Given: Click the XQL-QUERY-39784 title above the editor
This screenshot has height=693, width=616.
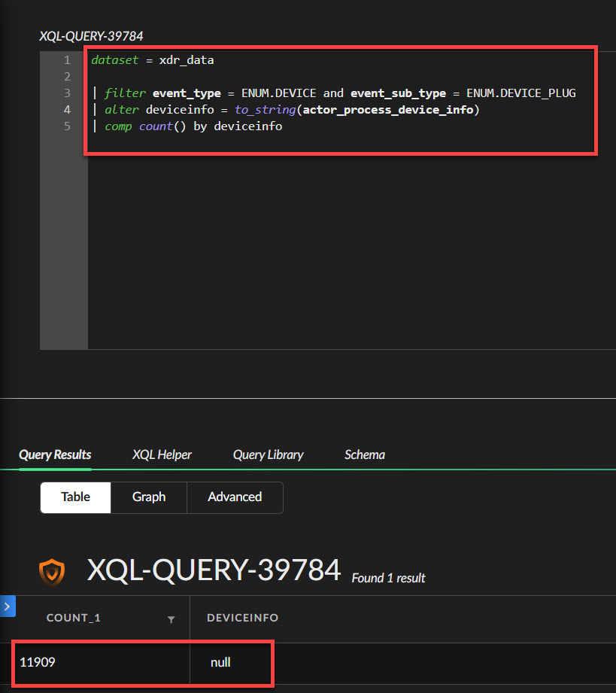Looking at the screenshot, I should (91, 36).
